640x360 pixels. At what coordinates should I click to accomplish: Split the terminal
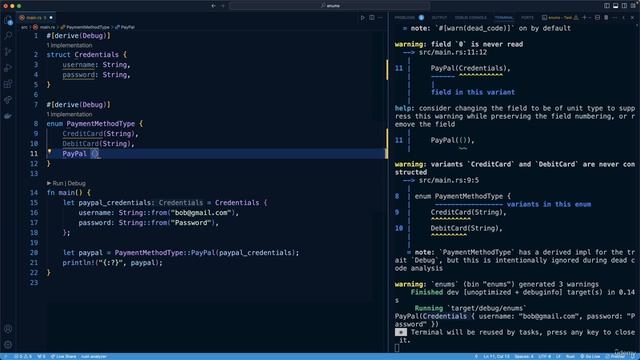coord(598,18)
